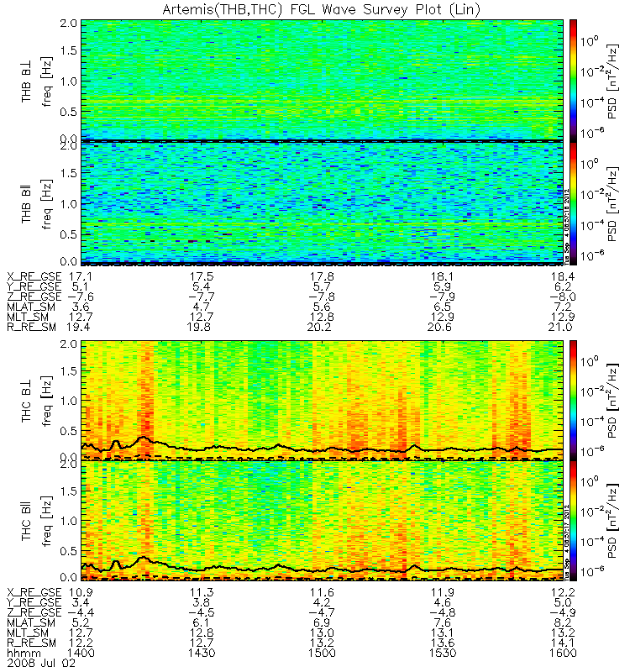The width and height of the screenshot is (630, 672).
Task: Click the 'MLT_SM' label under the THC panels
Action: [x=28, y=633]
